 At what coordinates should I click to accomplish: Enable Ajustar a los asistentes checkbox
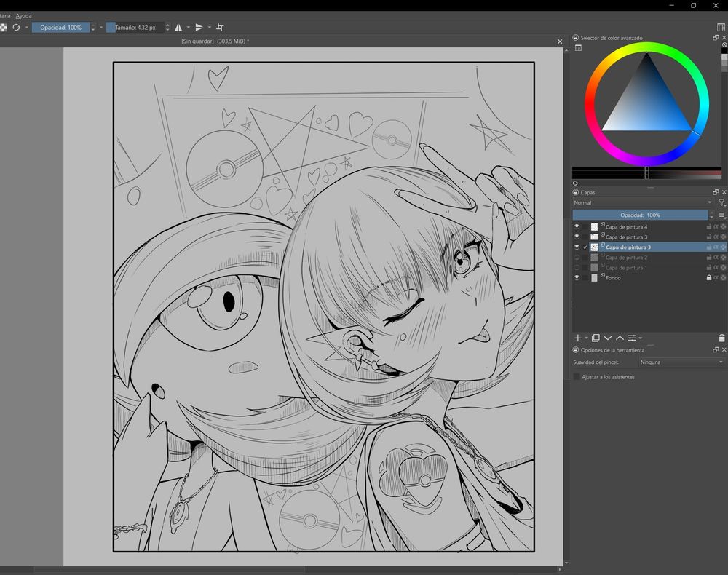click(x=577, y=377)
